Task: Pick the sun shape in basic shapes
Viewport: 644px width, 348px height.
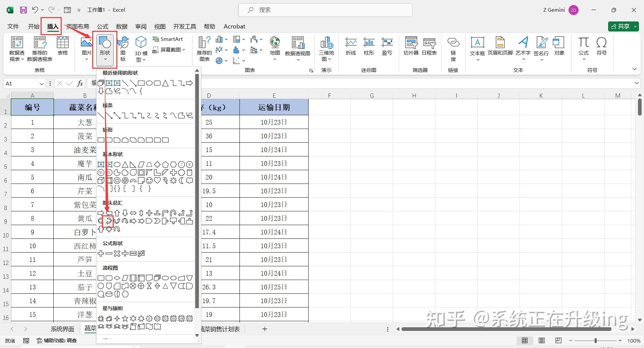Action: pyautogui.click(x=173, y=181)
